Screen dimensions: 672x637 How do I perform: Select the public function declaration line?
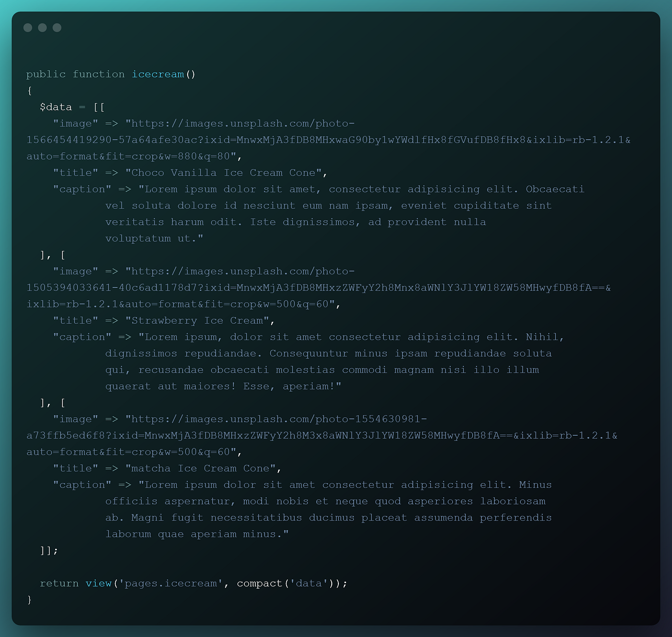click(110, 74)
